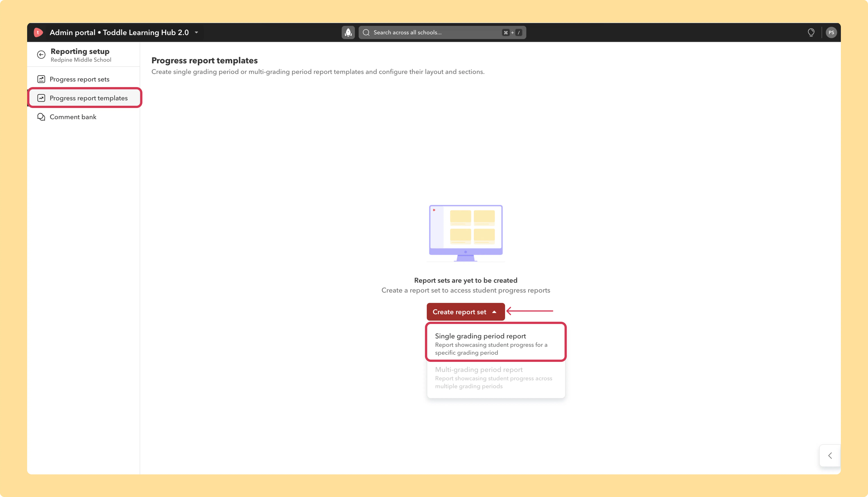Click the Redpine Middle School label
868x497 pixels.
pos(81,60)
